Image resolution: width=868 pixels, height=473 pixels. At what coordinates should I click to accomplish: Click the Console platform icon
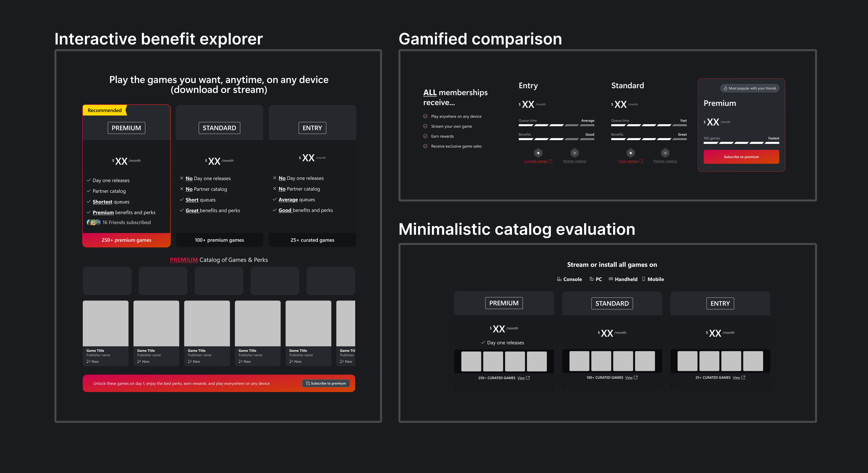point(559,279)
